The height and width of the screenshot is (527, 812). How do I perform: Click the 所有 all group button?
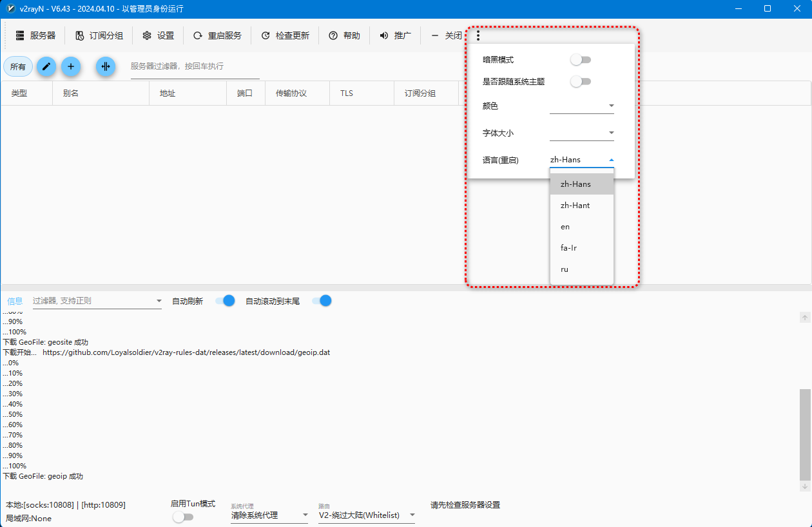coord(18,66)
